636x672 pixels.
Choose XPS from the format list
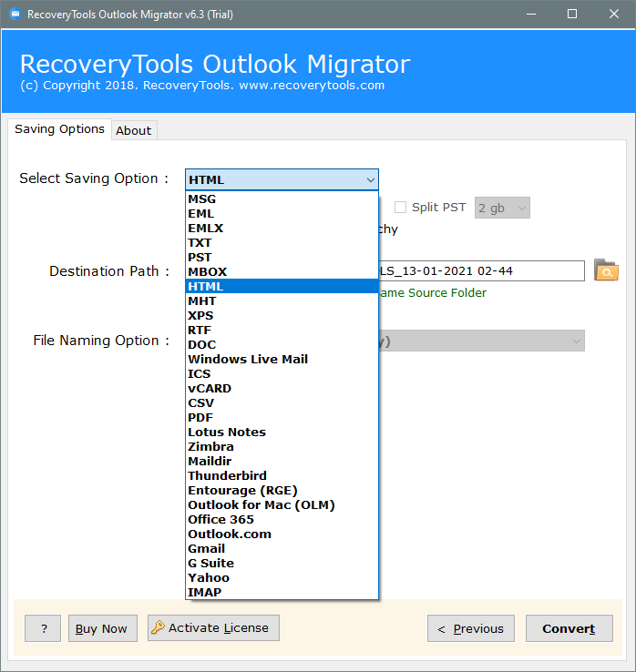282,315
